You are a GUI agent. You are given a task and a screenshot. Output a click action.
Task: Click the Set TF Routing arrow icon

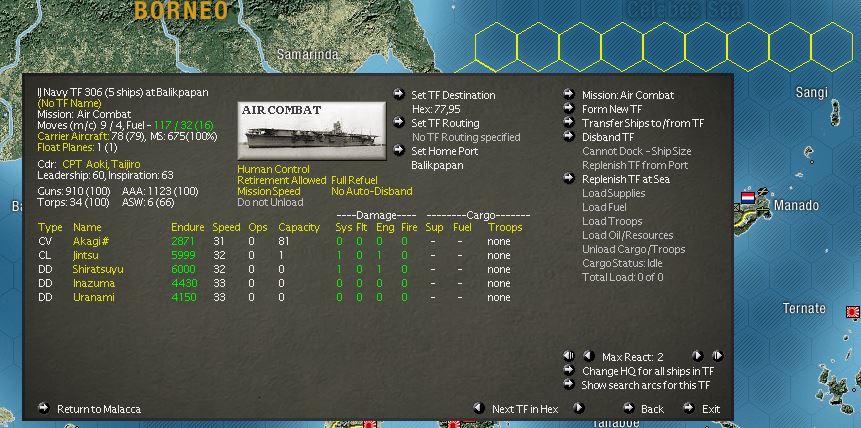pos(399,122)
